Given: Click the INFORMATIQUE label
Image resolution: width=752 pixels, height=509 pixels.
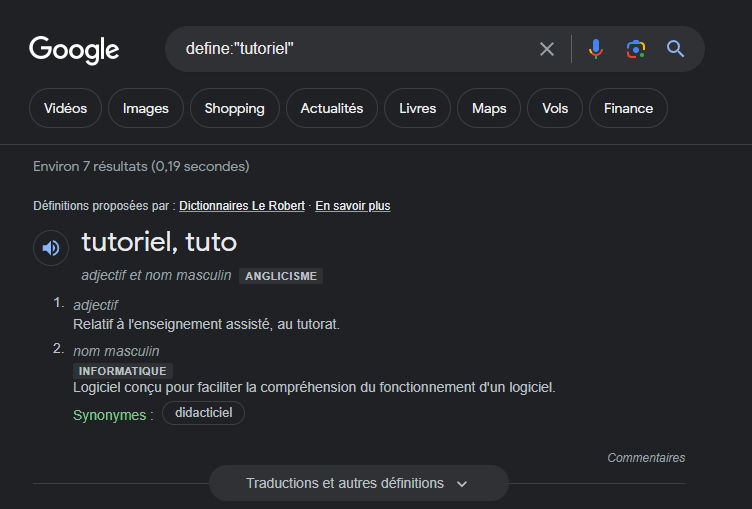Looking at the screenshot, I should pyautogui.click(x=123, y=371).
